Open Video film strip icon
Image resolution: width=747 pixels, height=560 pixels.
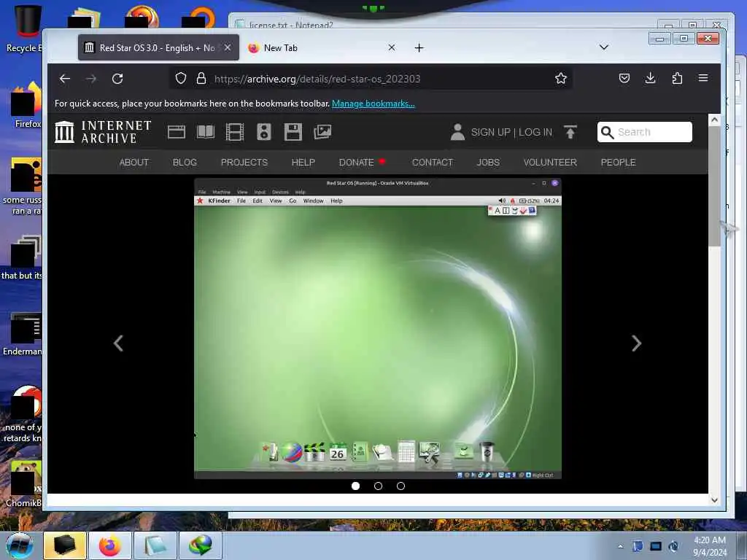(234, 132)
